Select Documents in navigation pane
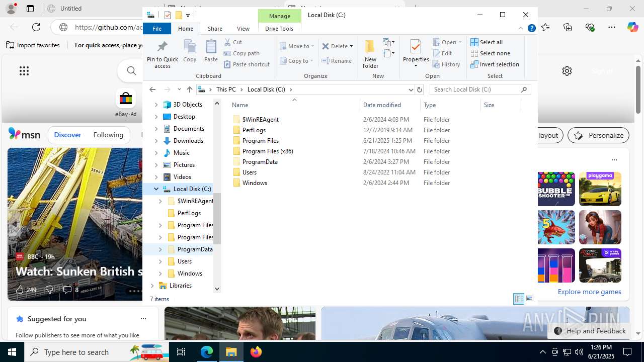 point(189,129)
